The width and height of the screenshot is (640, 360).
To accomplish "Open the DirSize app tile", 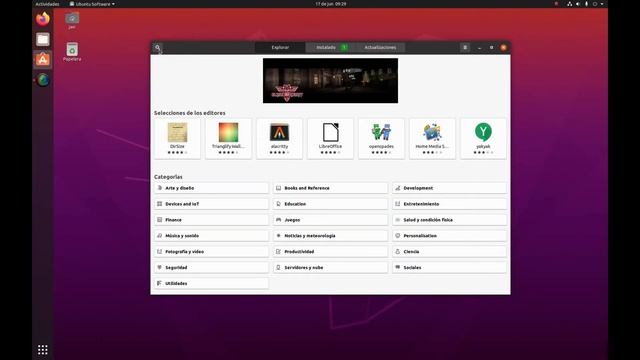I will pyautogui.click(x=177, y=138).
